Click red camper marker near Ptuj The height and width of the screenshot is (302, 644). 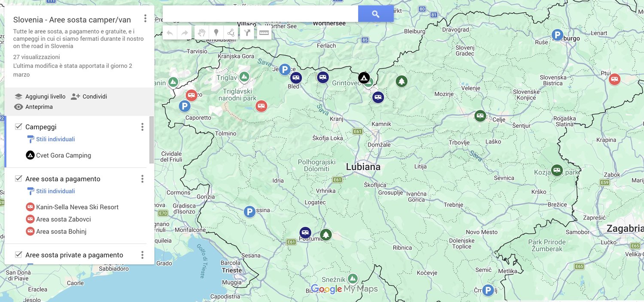point(614,79)
